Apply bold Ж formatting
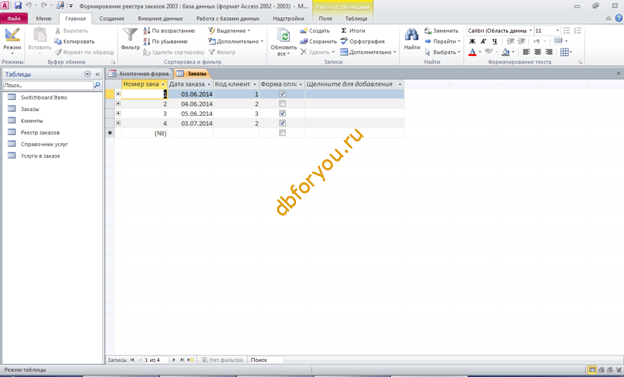The height and width of the screenshot is (377, 624). (x=472, y=41)
